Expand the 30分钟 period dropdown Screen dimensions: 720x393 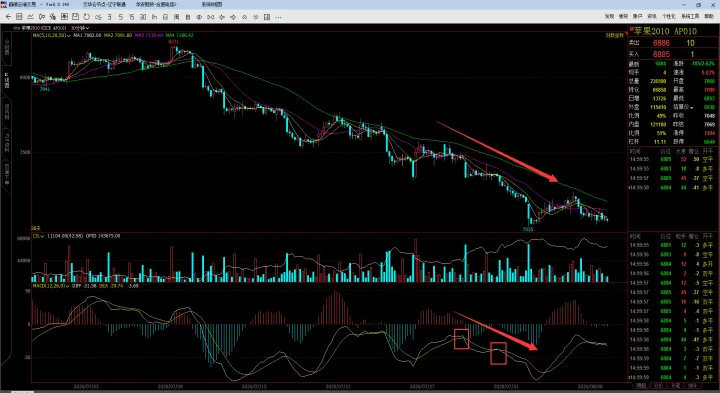tap(80, 28)
